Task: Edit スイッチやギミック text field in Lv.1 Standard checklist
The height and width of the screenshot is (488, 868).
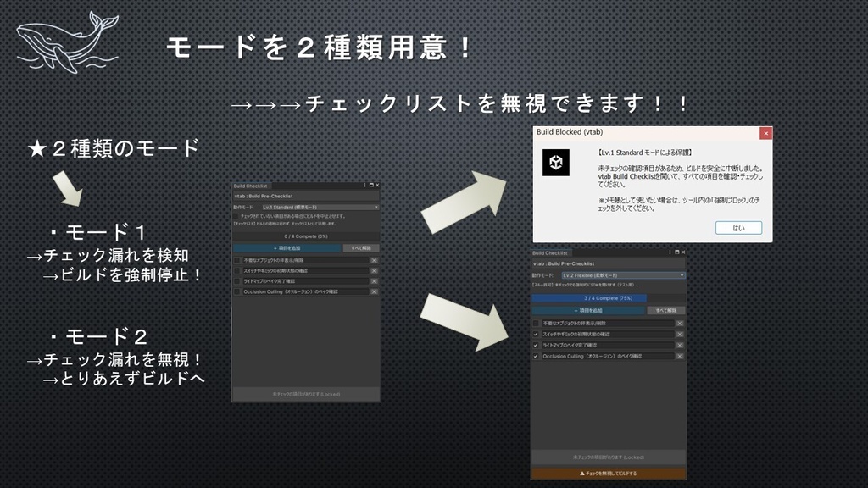Action: click(x=305, y=270)
